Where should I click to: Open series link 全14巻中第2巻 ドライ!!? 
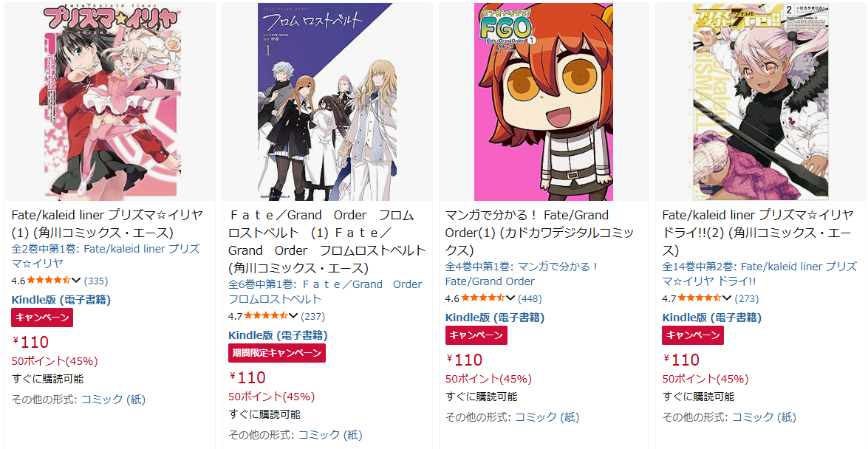pos(759,273)
